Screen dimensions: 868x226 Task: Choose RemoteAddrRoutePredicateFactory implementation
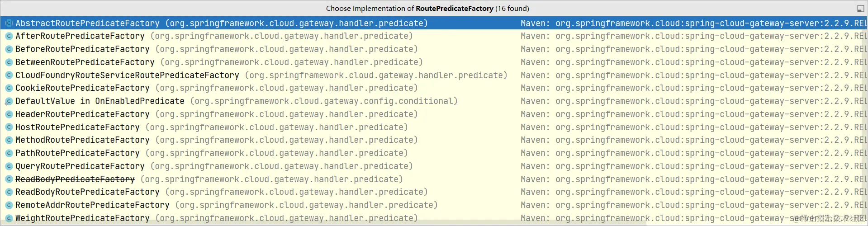(434, 205)
